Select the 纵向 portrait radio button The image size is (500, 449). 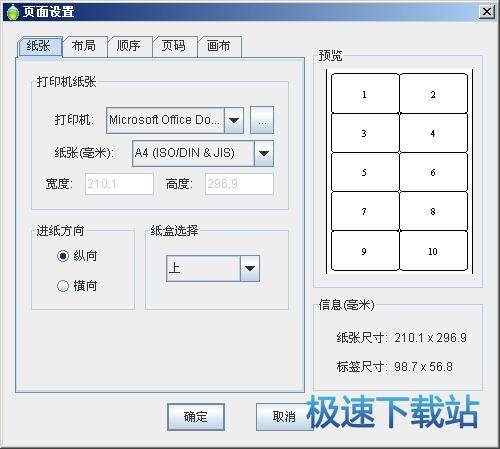point(63,256)
